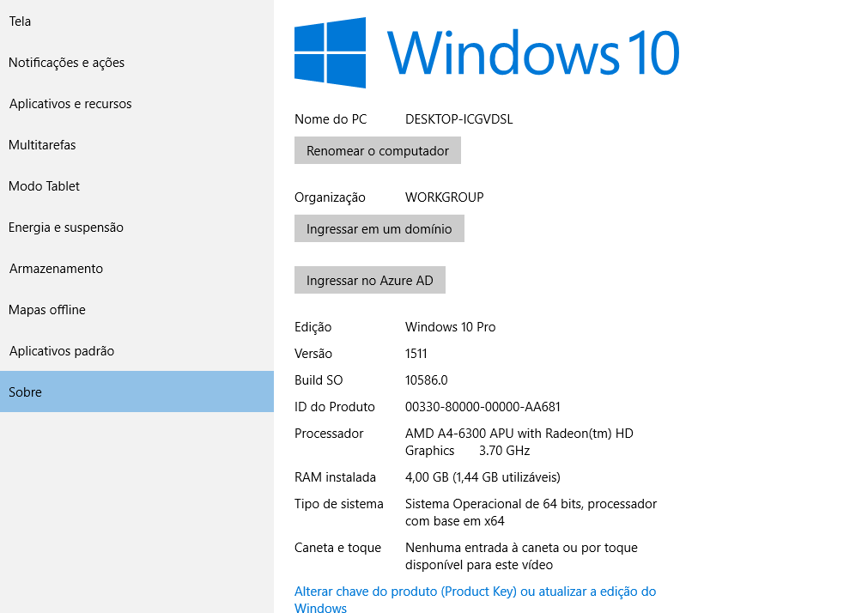
Task: Open Energia e suspensão settings
Action: (x=137, y=227)
